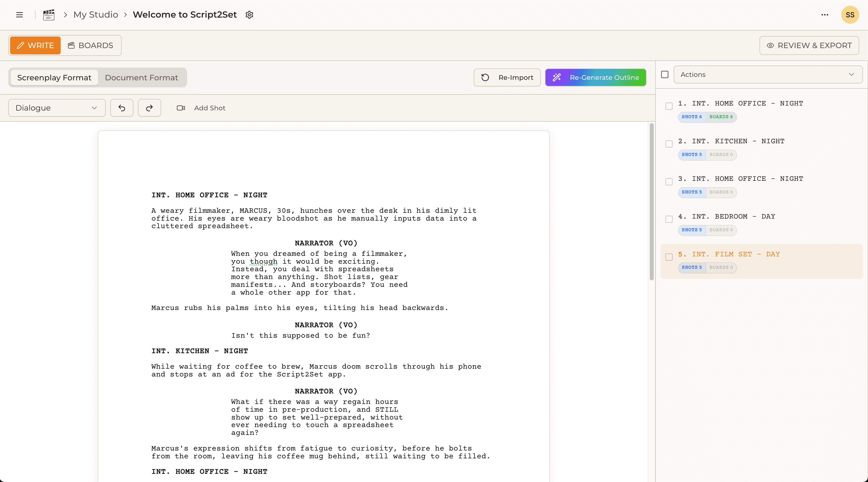The width and height of the screenshot is (868, 482).
Task: Click the Re-Import icon button
Action: click(485, 78)
